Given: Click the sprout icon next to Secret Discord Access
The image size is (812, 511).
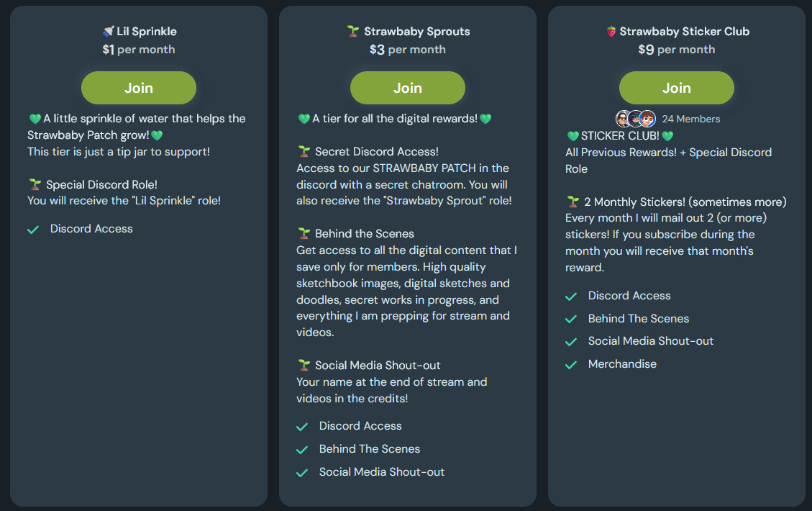Looking at the screenshot, I should (303, 151).
